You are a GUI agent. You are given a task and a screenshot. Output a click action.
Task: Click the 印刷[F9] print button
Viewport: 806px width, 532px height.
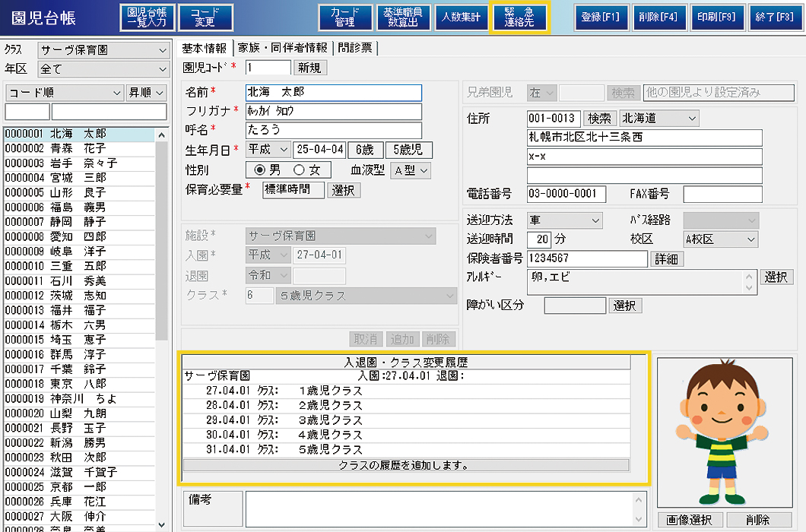[x=716, y=17]
